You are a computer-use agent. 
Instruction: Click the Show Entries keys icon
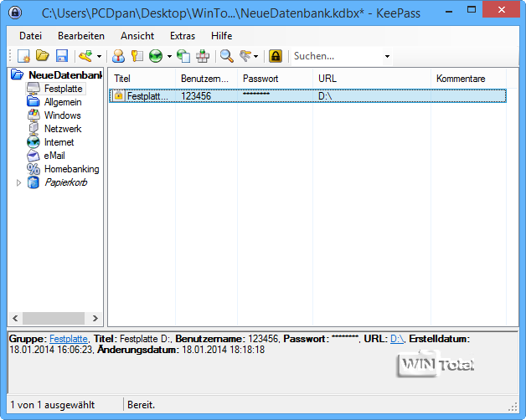point(245,56)
